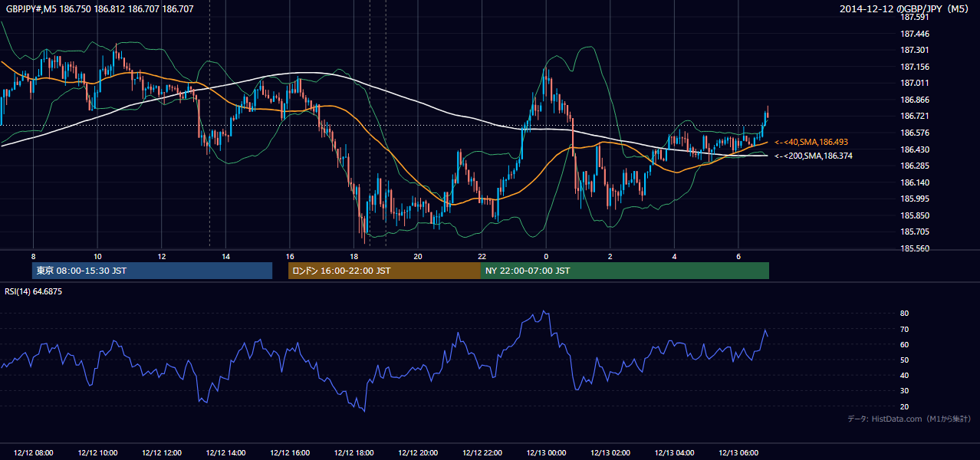Click the 12/12 18:00 time axis label
Screen dimensions: 980x460
[x=354, y=453]
